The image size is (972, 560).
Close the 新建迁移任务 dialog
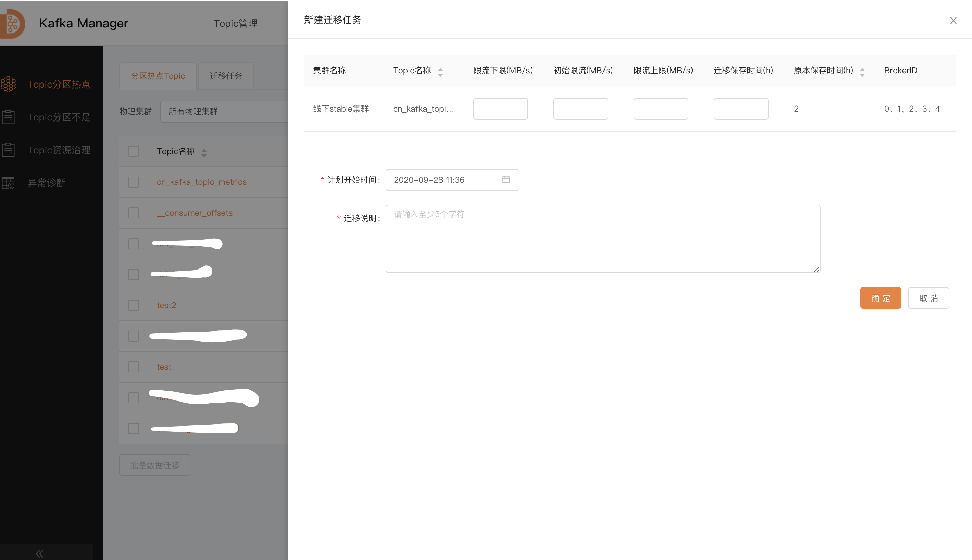click(x=953, y=21)
